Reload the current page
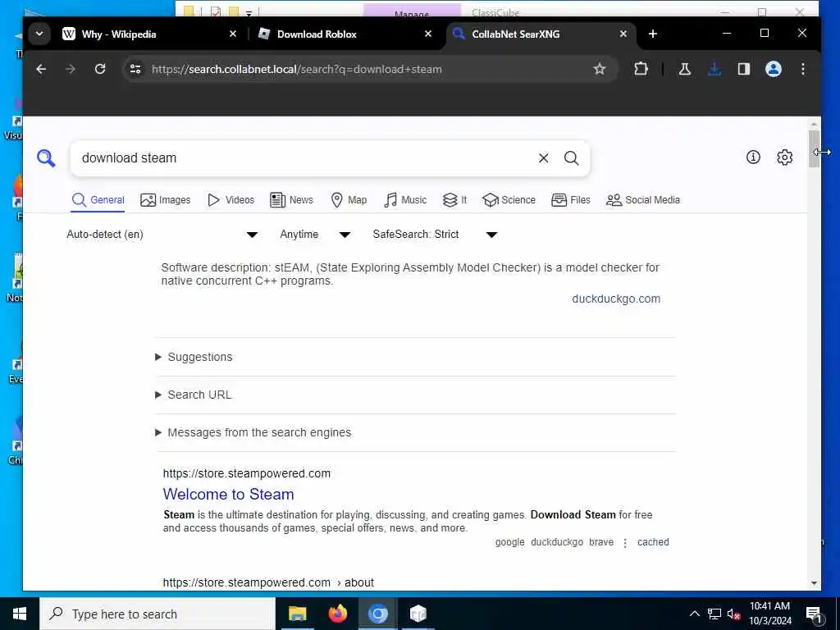This screenshot has width=840, height=630. click(99, 69)
